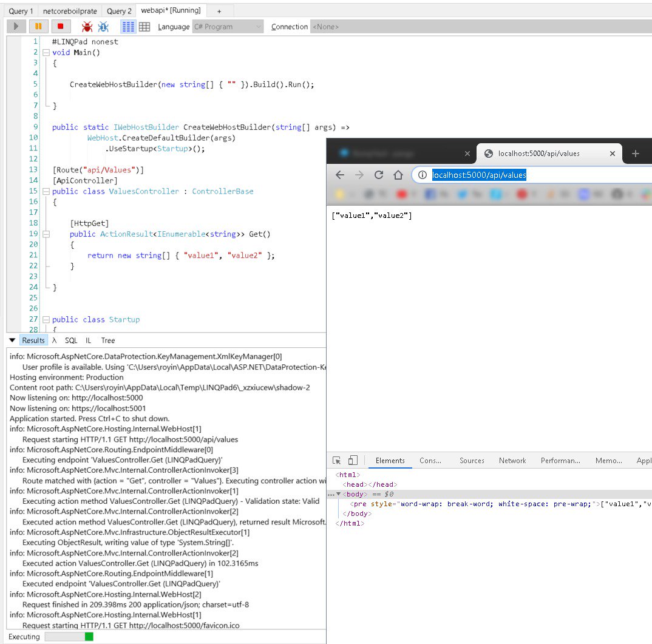Open the Connection dropdown
The height and width of the screenshot is (644, 652).
481,27
